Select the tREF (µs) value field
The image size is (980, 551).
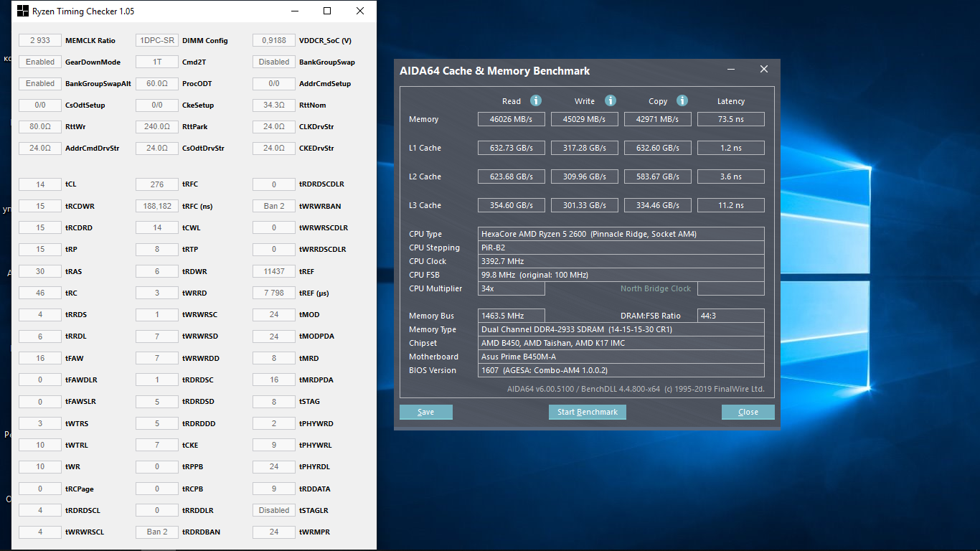pyautogui.click(x=274, y=293)
